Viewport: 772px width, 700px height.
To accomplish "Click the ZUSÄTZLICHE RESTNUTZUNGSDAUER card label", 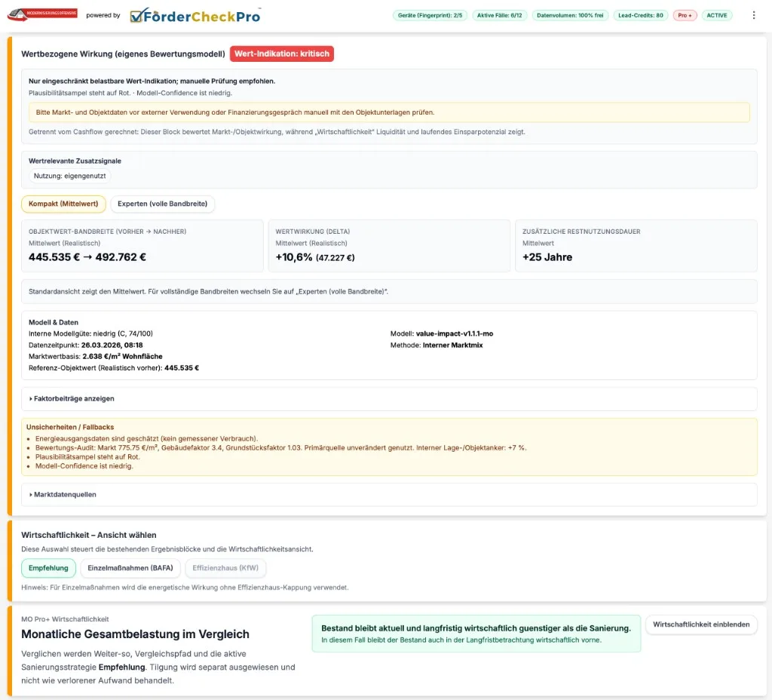I will click(581, 232).
